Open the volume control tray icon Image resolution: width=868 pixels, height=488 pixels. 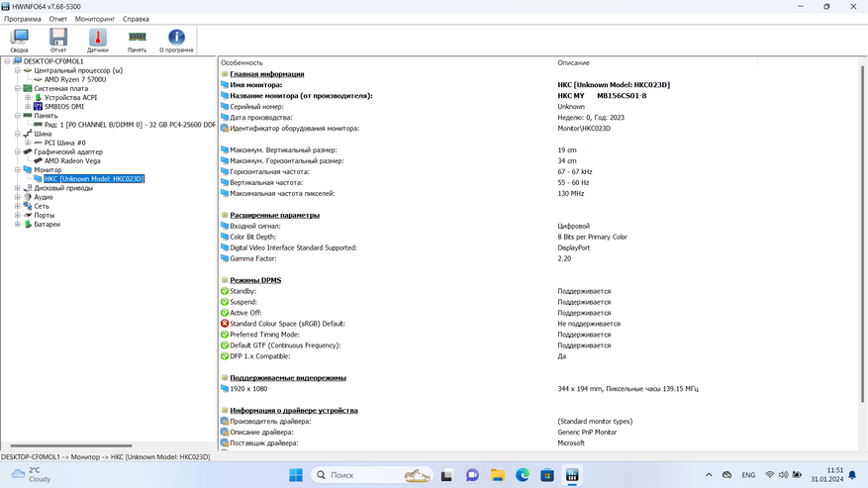coord(783,475)
